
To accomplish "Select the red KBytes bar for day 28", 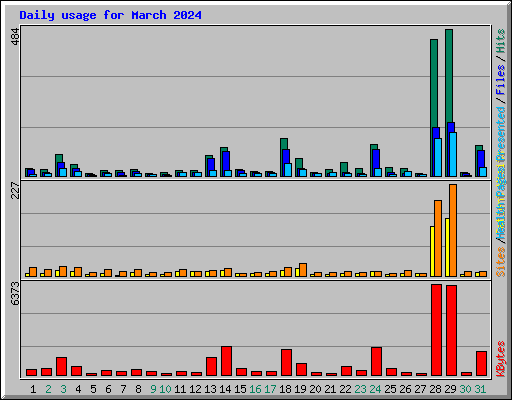I will (x=436, y=330).
